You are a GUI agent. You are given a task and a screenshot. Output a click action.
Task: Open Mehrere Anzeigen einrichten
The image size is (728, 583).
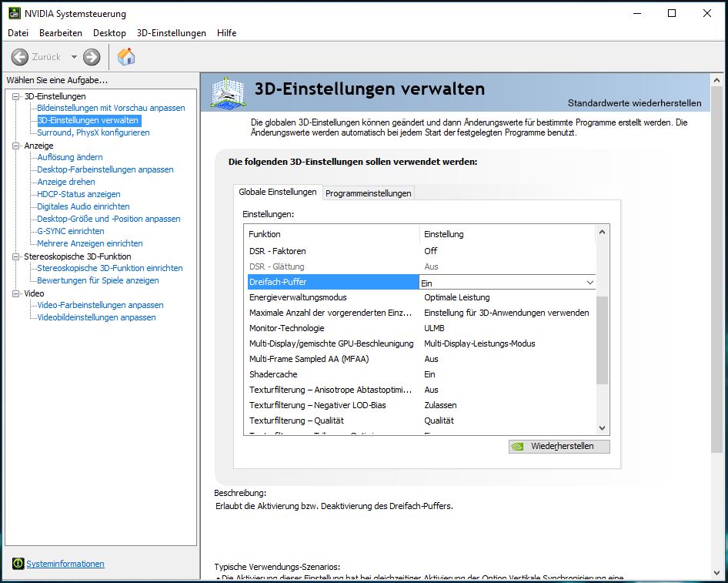click(89, 243)
